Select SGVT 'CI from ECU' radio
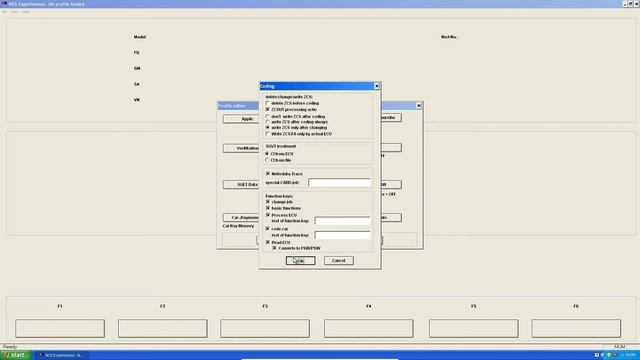Viewport: 640px width, 360px height. pyautogui.click(x=267, y=154)
